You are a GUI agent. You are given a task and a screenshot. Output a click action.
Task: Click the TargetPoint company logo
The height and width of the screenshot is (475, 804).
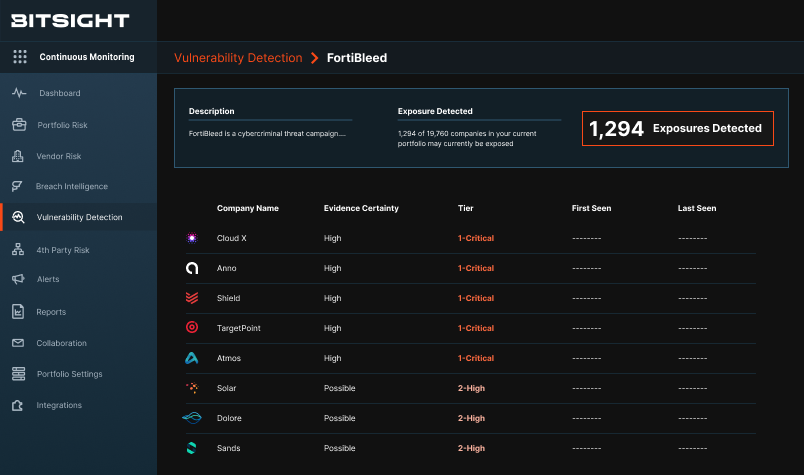click(x=192, y=327)
